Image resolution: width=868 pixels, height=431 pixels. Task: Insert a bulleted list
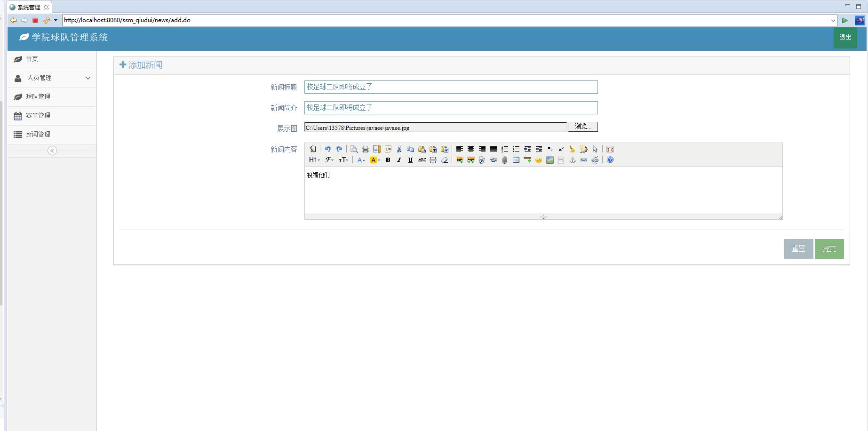[x=516, y=149]
